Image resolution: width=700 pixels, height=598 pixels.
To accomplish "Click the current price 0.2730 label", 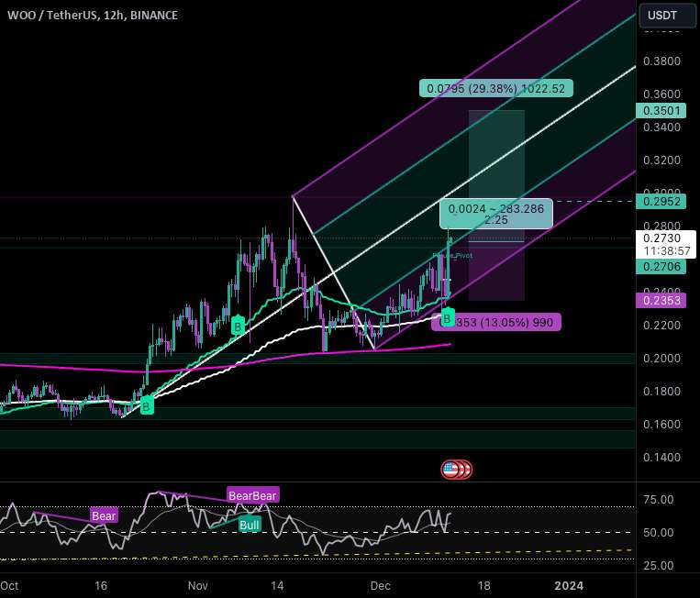I will 667,244.
